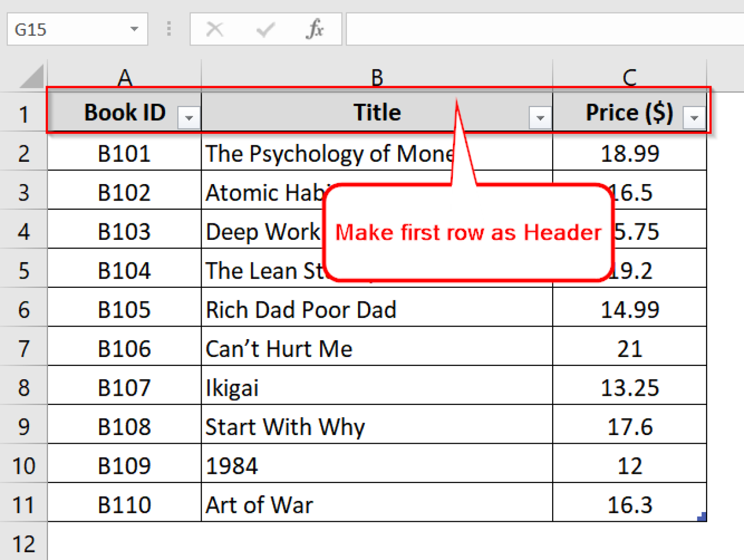Click the three-dot formula bar resize handle
The height and width of the screenshot is (560, 744).
(169, 29)
